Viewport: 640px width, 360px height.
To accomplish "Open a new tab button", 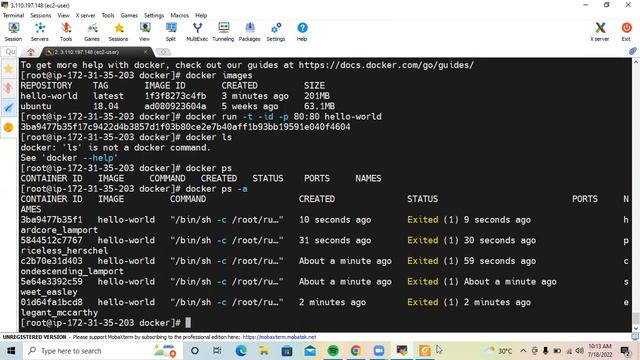I will click(163, 52).
